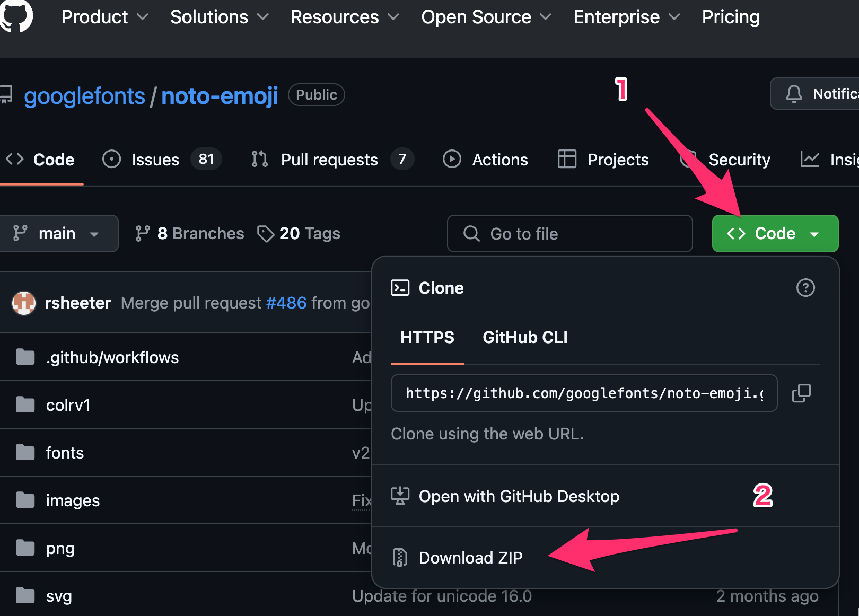Viewport: 859px width, 616px height.
Task: Open the Product menu
Action: (x=104, y=17)
